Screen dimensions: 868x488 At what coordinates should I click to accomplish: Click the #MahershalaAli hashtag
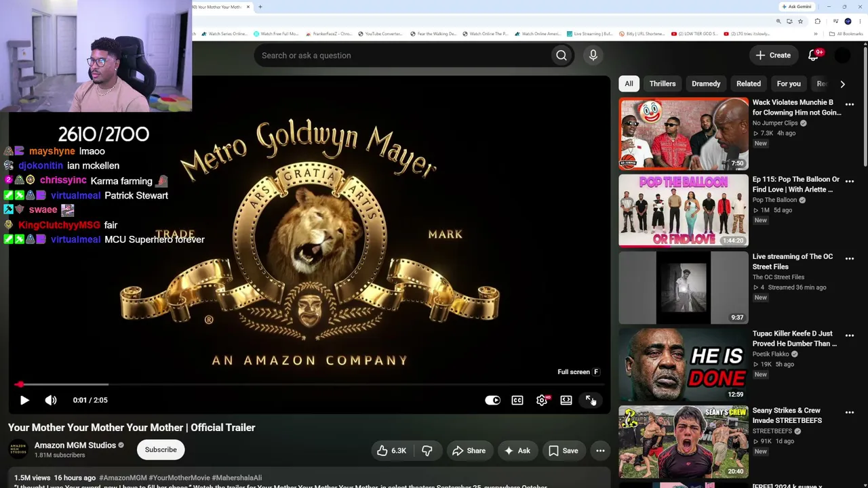[x=237, y=478]
